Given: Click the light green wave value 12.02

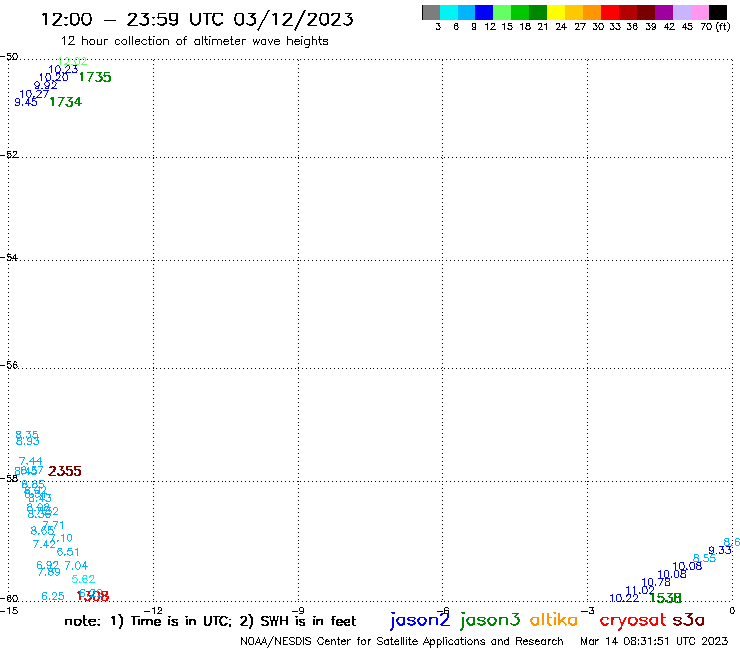Looking at the screenshot, I should click(72, 61).
